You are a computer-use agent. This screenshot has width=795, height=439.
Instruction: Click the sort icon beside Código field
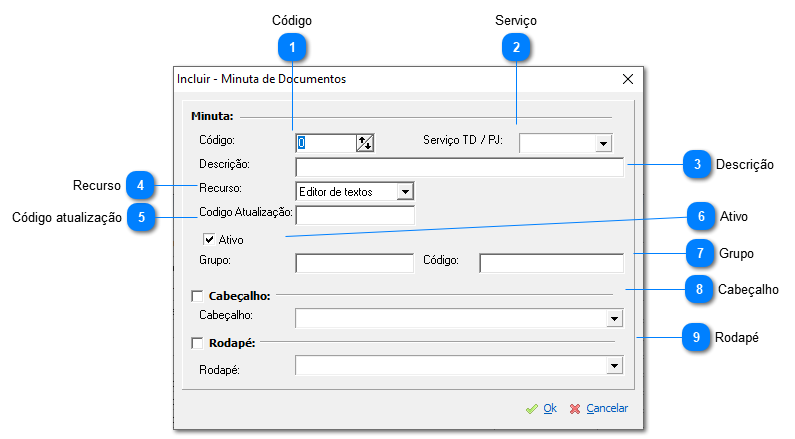[x=365, y=143]
